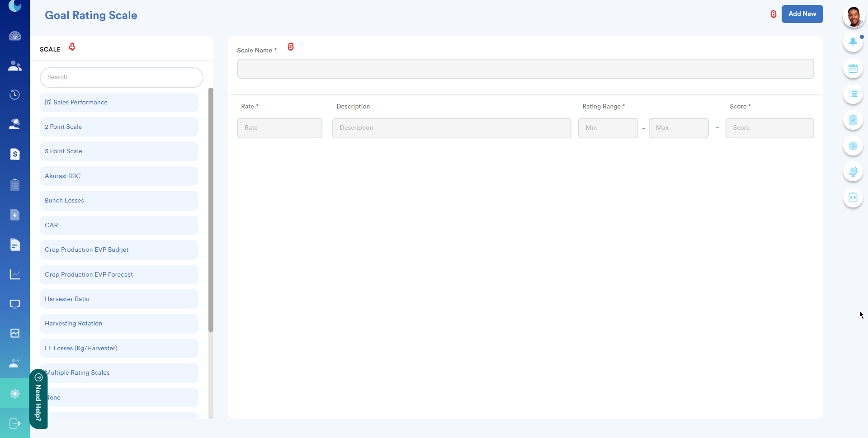Click the Description input field

click(452, 128)
